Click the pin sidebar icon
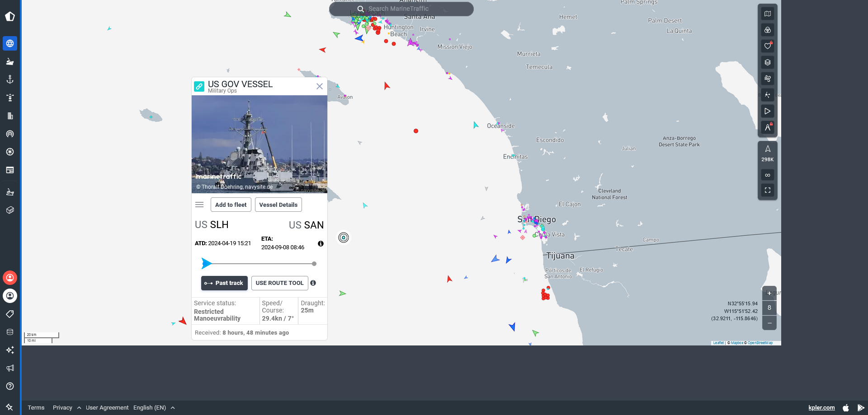This screenshot has height=415, width=868. point(9,407)
